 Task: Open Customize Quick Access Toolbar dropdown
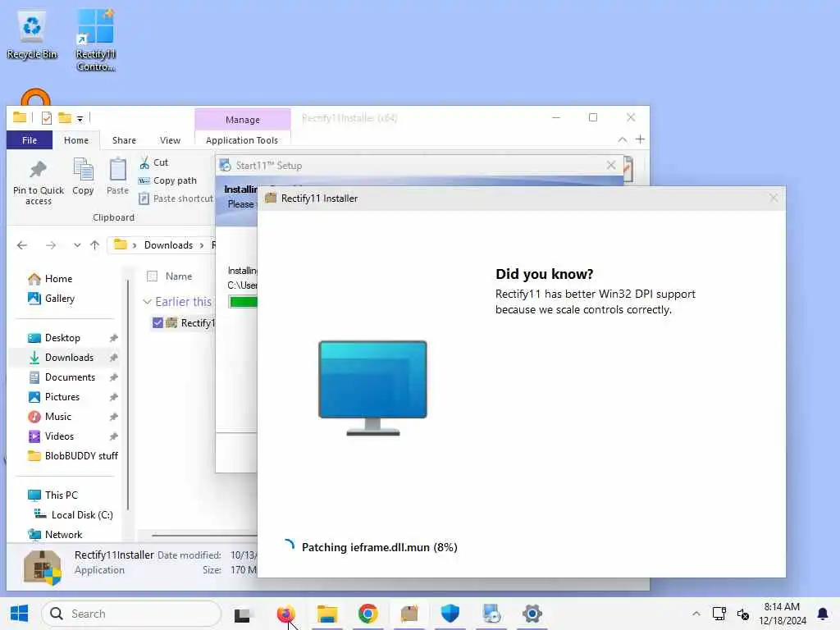(80, 118)
